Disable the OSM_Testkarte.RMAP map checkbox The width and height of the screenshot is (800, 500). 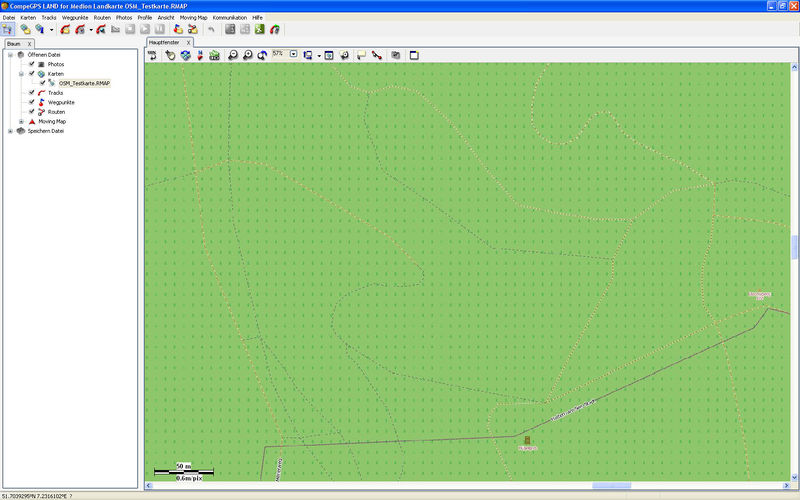[42, 83]
